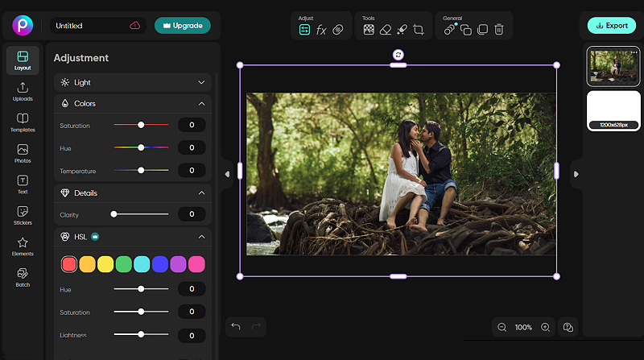The width and height of the screenshot is (644, 360).
Task: Select the Eraser tool
Action: coord(386,30)
